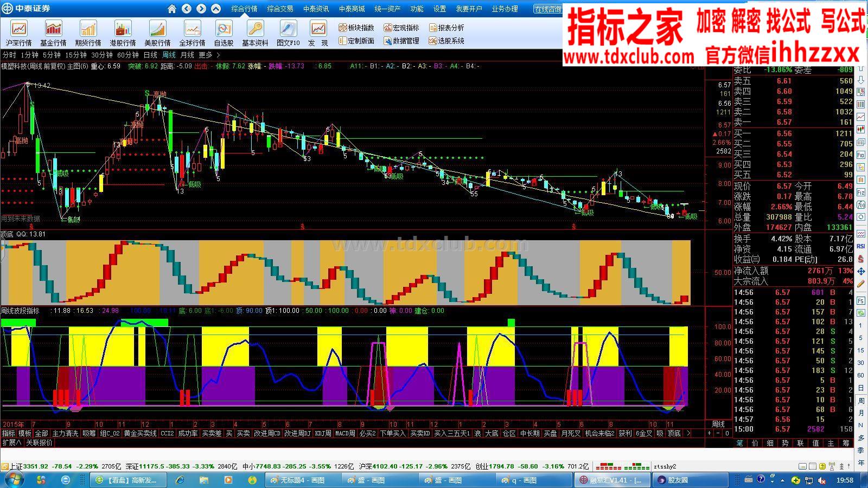This screenshot has width=868, height=488.
Task: Switch to 综合交易 menu tab
Action: pos(280,9)
